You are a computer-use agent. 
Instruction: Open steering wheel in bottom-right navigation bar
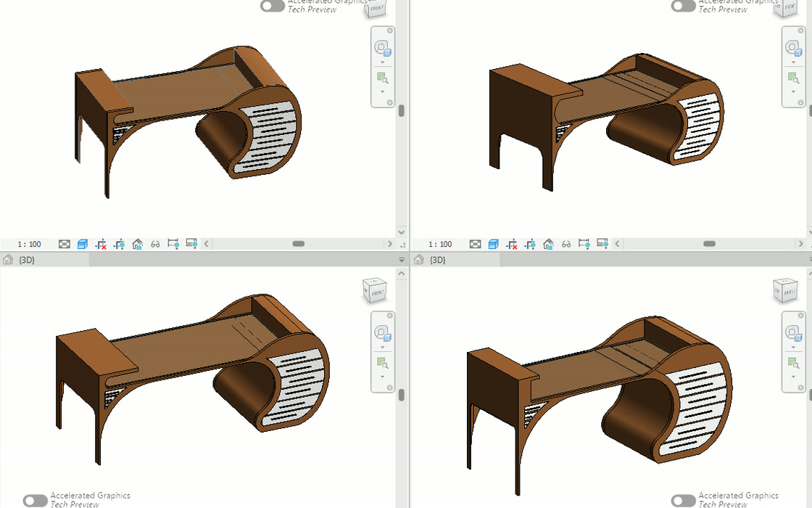pos(793,333)
